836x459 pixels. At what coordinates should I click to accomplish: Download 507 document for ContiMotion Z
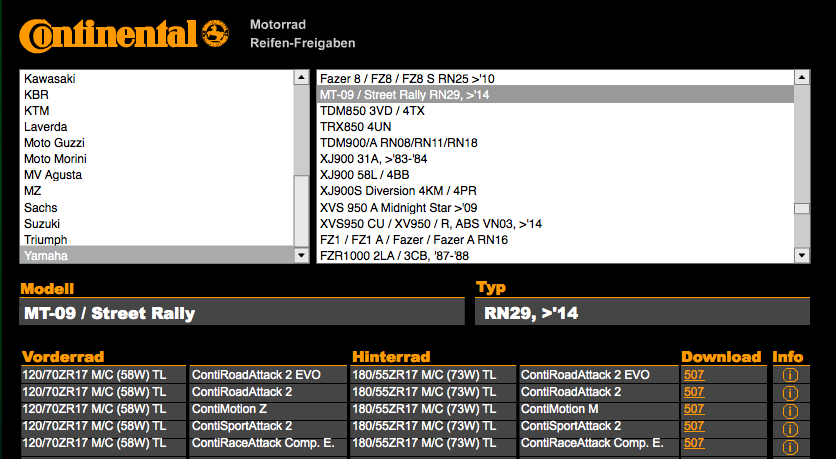[x=694, y=410]
